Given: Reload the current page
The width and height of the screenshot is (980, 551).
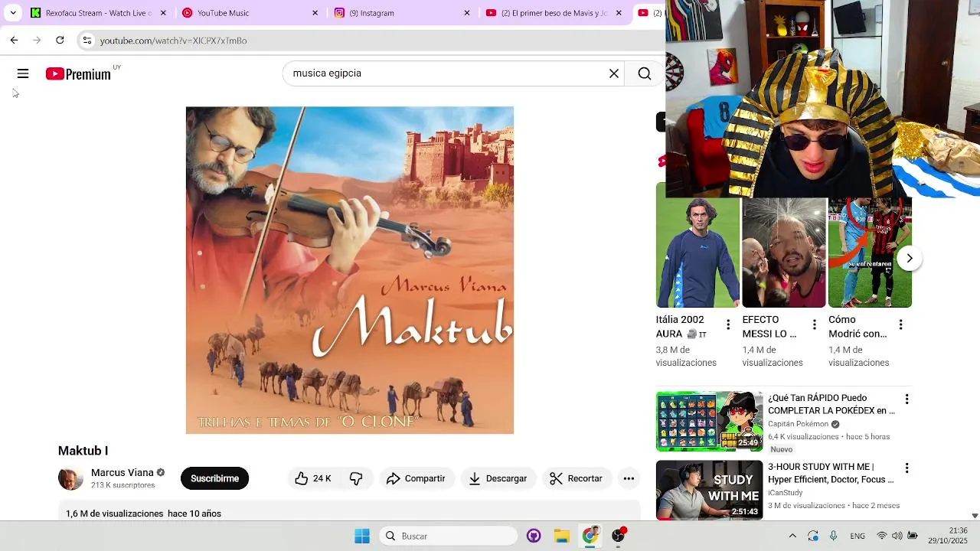Looking at the screenshot, I should click(x=60, y=40).
